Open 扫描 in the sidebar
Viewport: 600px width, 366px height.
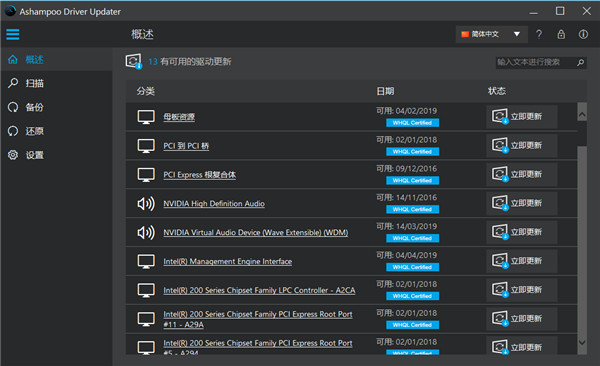point(57,83)
